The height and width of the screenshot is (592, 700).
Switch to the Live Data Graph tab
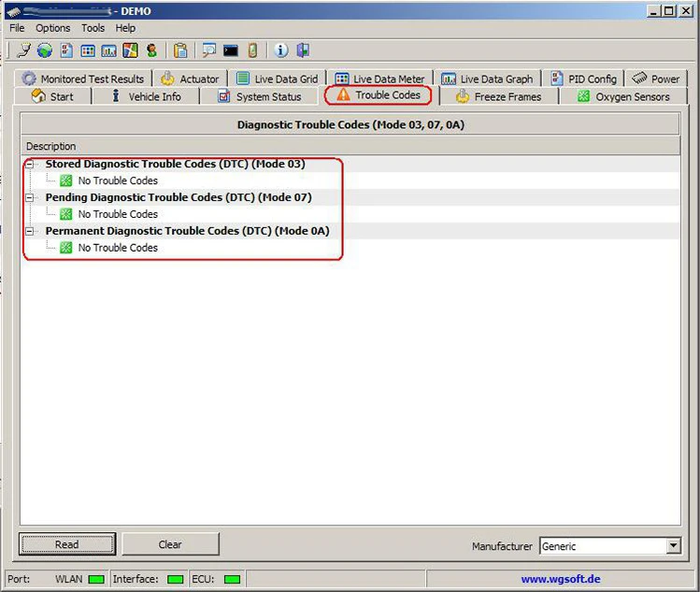coord(488,79)
